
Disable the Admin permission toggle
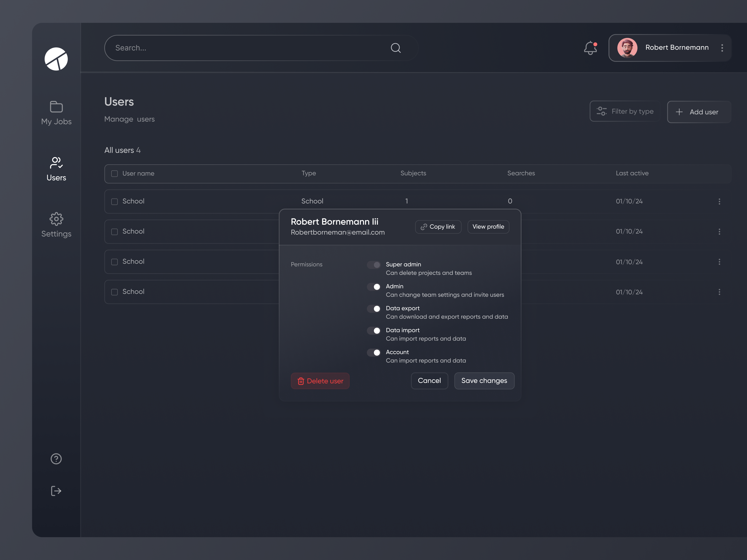[x=373, y=287]
